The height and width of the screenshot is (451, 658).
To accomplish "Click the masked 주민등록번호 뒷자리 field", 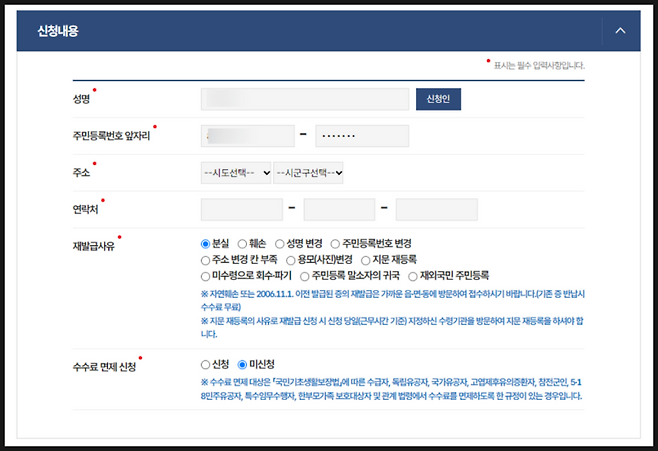I will coord(362,135).
